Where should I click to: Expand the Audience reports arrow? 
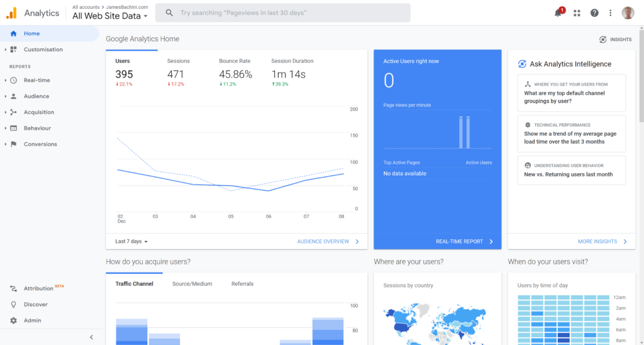coord(6,96)
